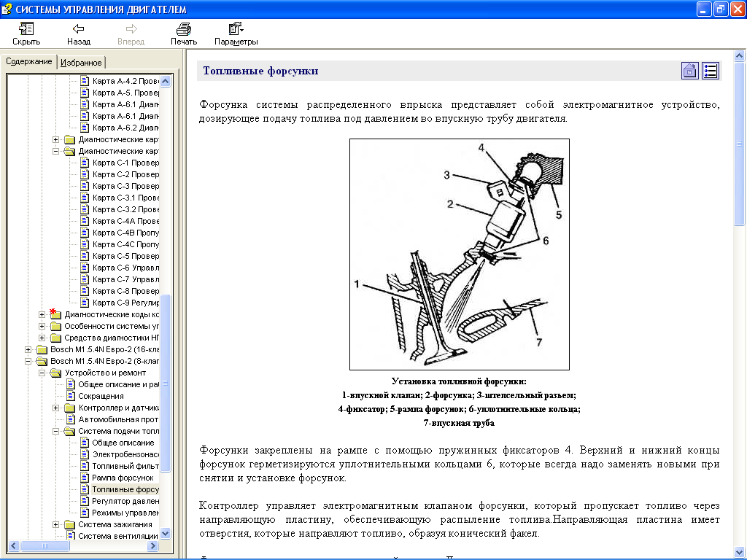Click the tree panel scroll down arrow
Image resolution: width=747 pixels, height=560 pixels.
(166, 534)
